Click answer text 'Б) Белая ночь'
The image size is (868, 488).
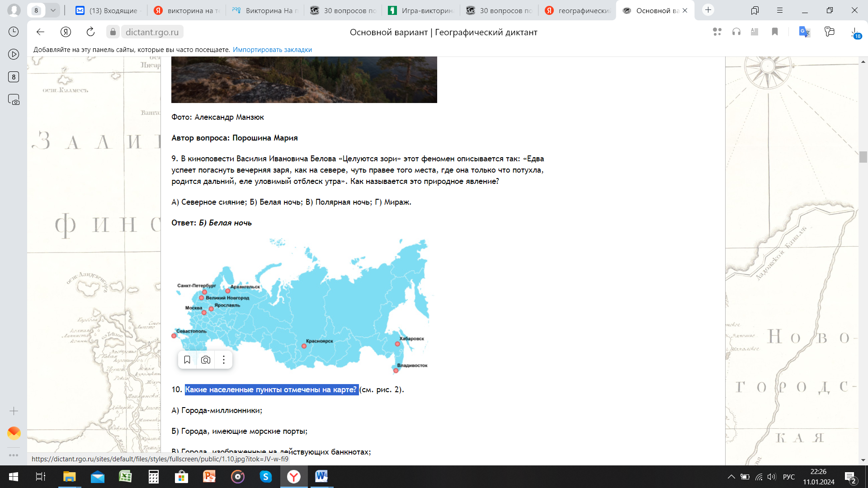pyautogui.click(x=225, y=223)
